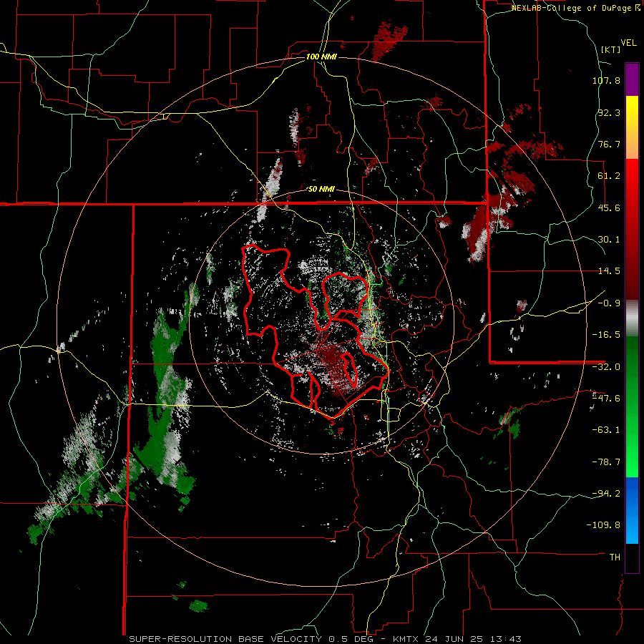Select the -109.8 velocity scale value
644x644 pixels.
click(x=603, y=525)
